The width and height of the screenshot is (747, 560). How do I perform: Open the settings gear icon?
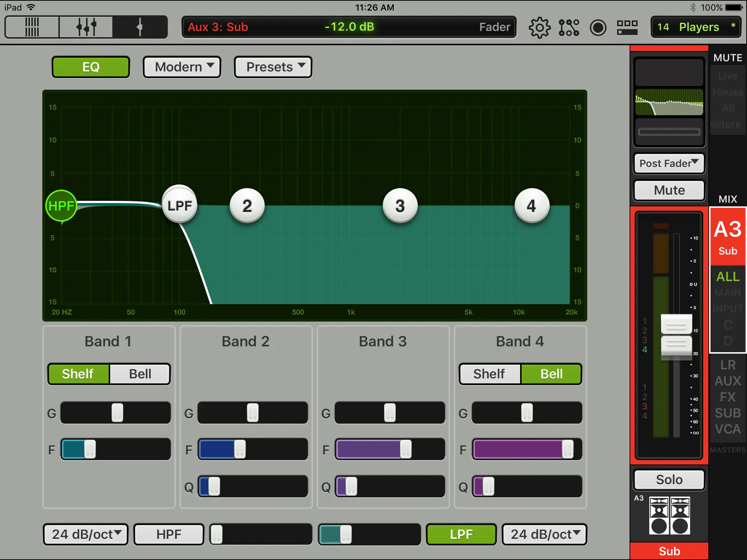[x=539, y=27]
